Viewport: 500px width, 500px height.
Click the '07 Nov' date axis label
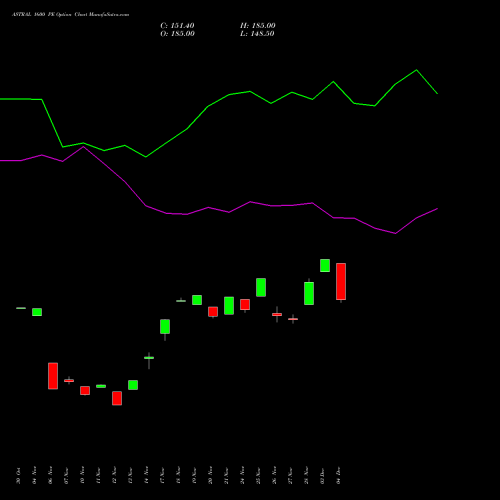[x=66, y=475]
